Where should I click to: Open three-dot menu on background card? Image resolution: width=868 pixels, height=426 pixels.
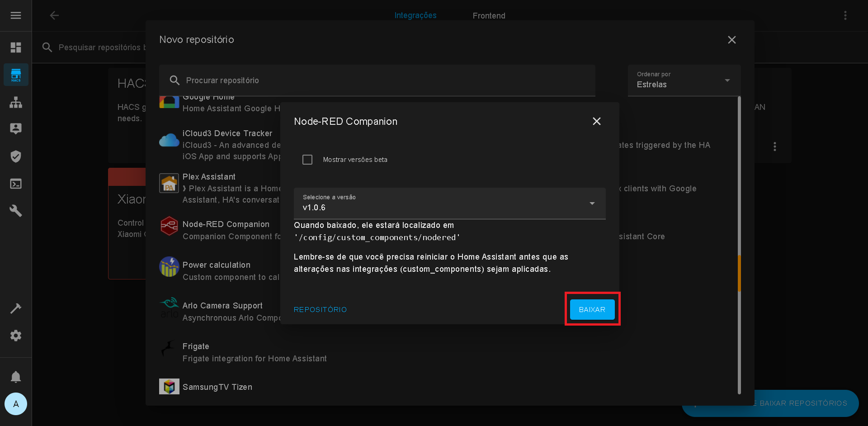pos(775,147)
